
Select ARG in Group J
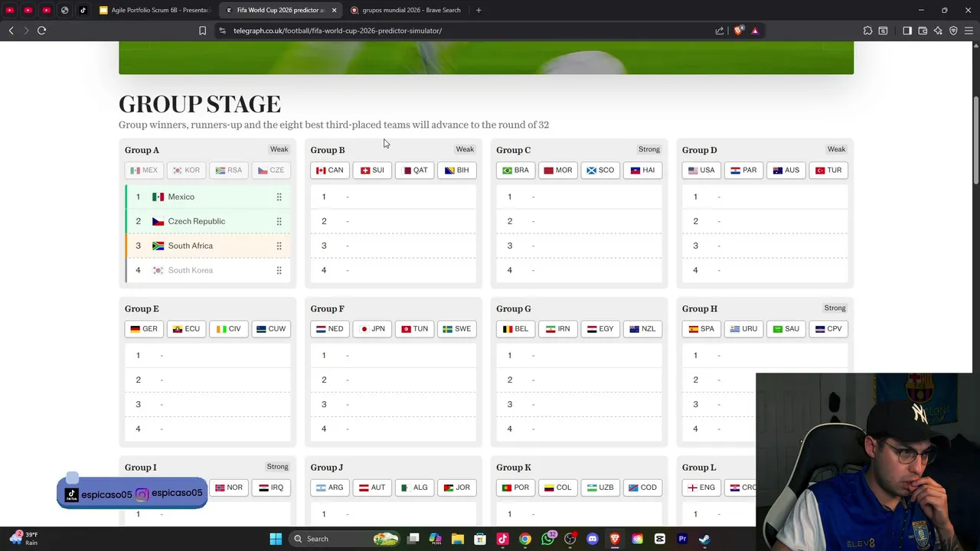pyautogui.click(x=330, y=487)
